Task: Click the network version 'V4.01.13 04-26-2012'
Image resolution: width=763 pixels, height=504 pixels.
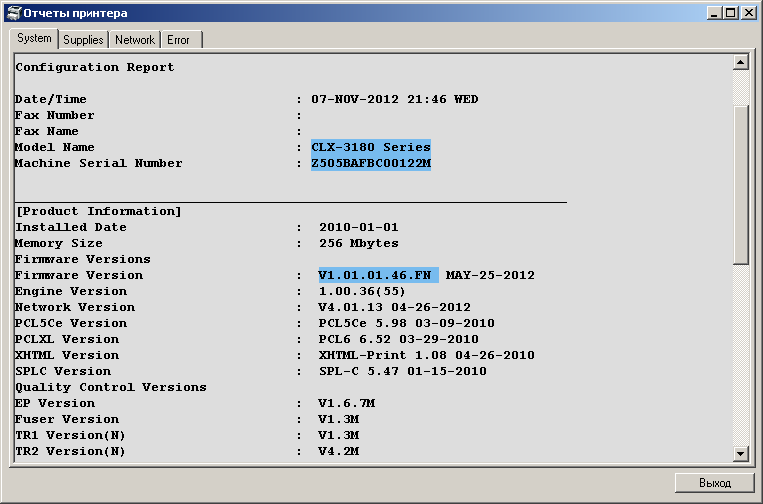Action: click(x=395, y=307)
